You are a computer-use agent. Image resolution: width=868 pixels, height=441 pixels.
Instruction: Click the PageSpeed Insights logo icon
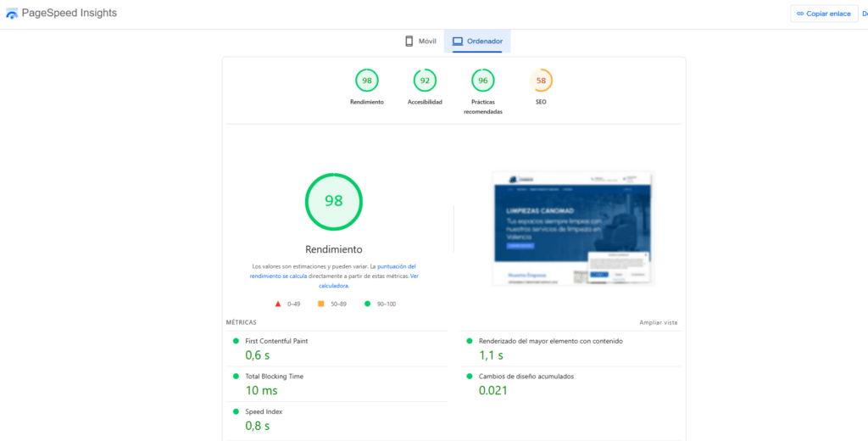[x=12, y=14]
